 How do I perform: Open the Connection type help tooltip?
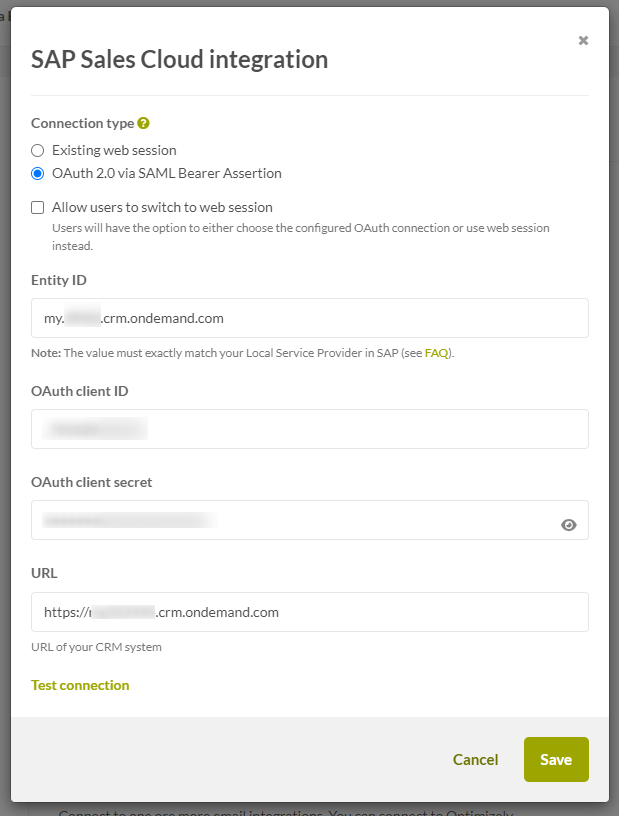(x=142, y=123)
